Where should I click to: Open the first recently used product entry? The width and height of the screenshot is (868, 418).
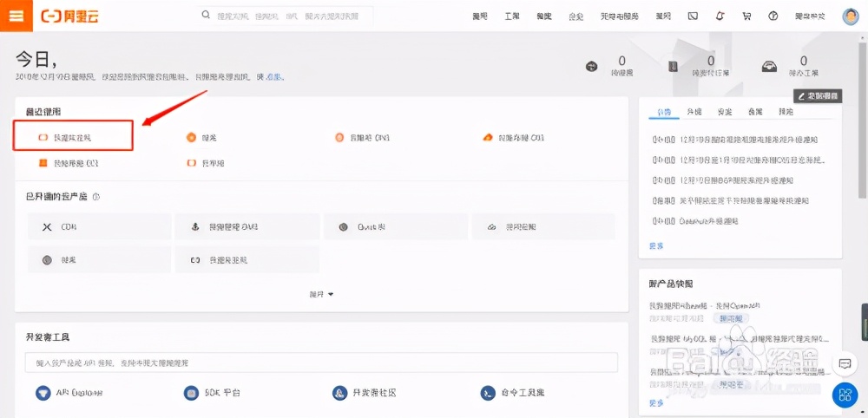pyautogui.click(x=73, y=136)
